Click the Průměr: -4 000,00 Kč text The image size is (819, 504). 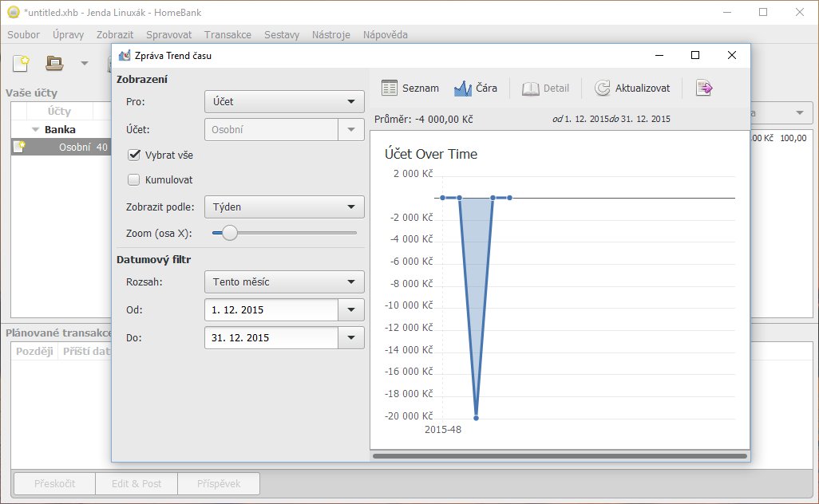click(424, 119)
